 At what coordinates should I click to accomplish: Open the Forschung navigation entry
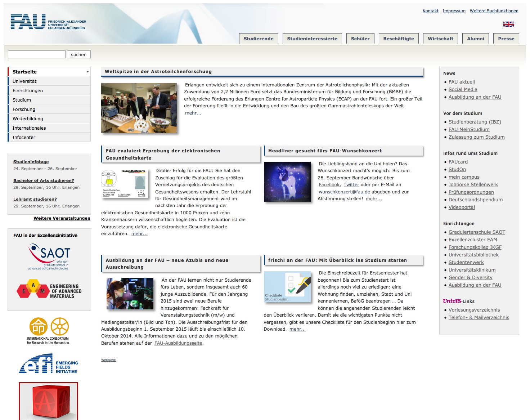click(24, 109)
